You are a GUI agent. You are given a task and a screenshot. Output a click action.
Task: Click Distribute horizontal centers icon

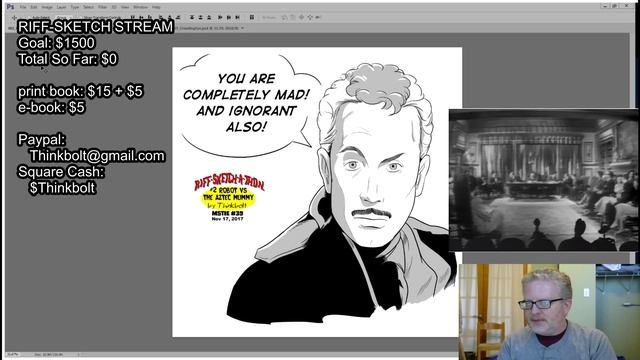[x=229, y=18]
